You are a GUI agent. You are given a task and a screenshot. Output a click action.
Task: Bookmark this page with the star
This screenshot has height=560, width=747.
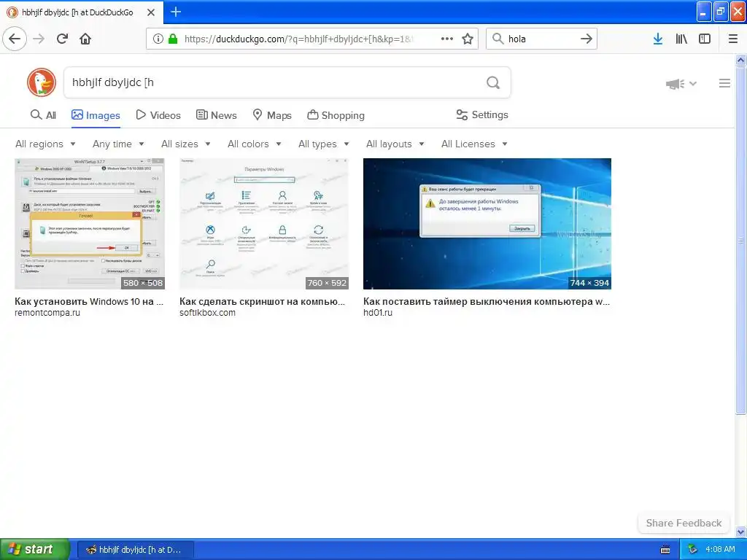(468, 39)
